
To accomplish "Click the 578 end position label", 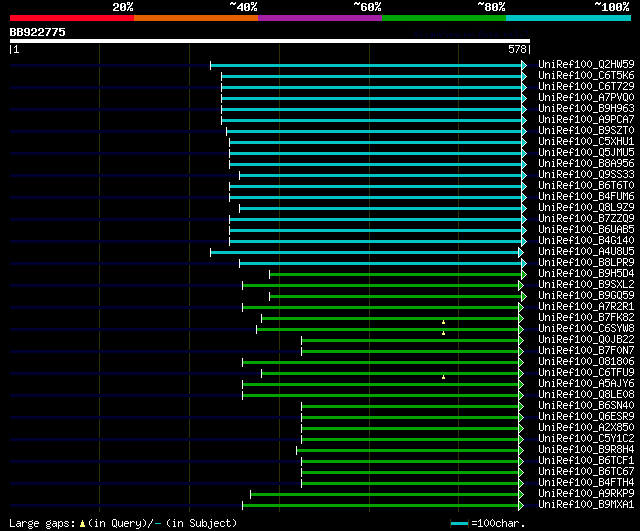I will (x=517, y=49).
